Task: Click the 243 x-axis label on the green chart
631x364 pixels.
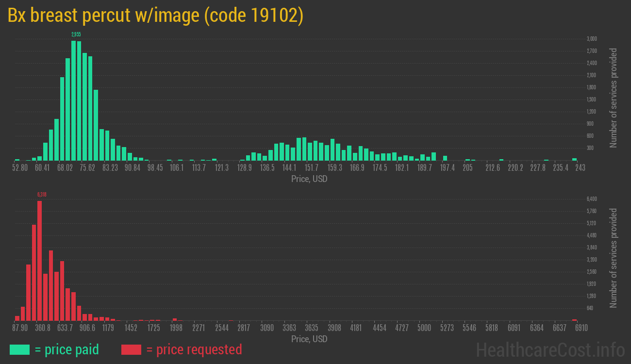Action: click(x=580, y=168)
